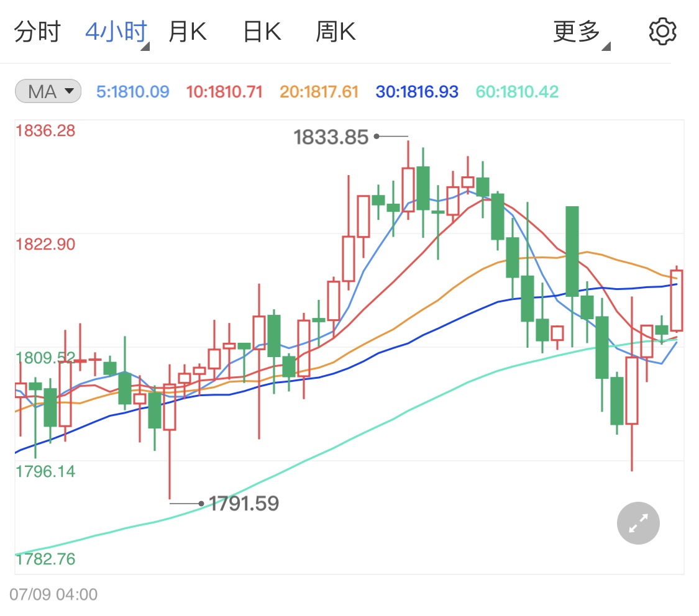The height and width of the screenshot is (616, 699).
Task: Click the MA20 value 20:1817.61
Action: [319, 92]
